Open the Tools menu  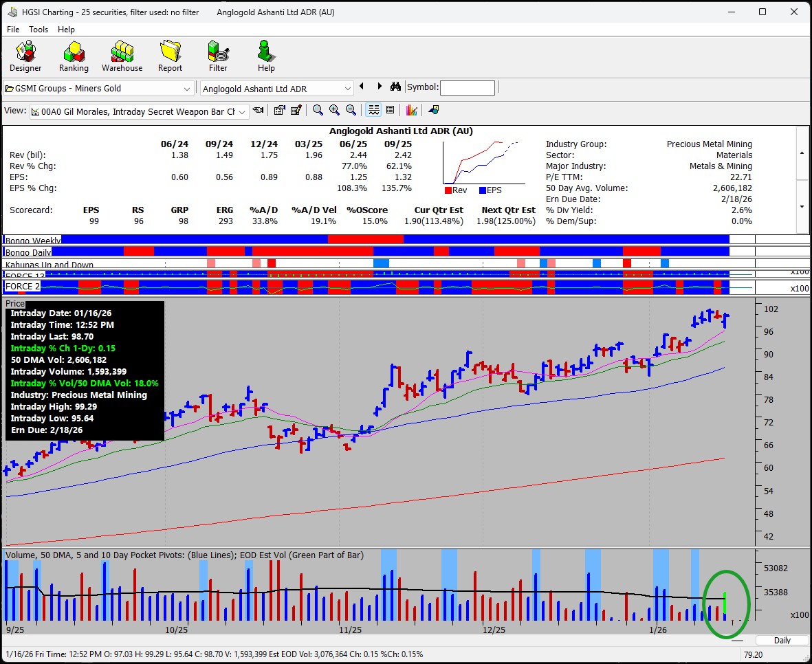point(39,30)
